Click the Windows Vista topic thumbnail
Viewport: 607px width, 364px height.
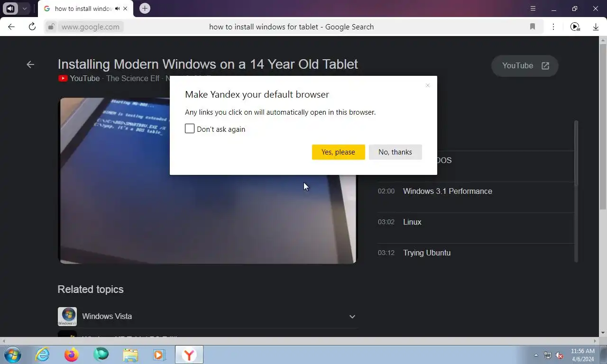67,317
